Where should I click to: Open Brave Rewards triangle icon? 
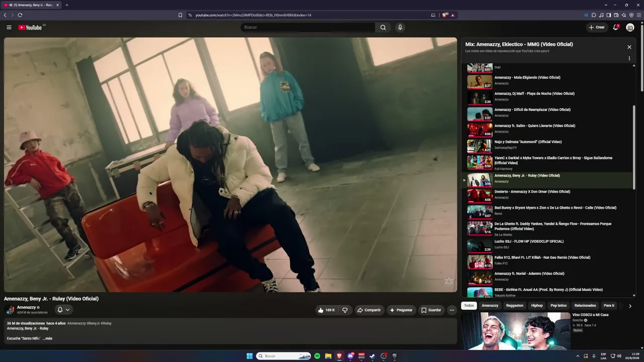tap(452, 15)
